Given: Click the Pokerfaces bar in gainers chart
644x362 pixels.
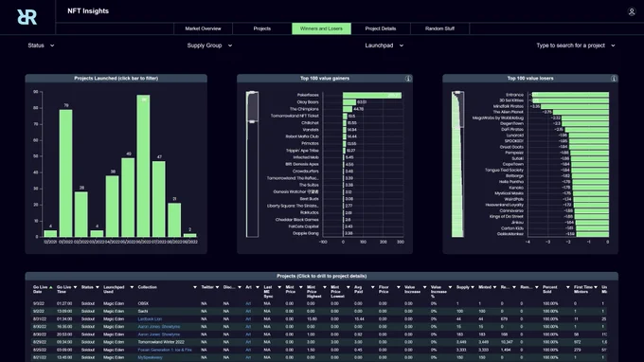Looking at the screenshot, I should 372,95.
